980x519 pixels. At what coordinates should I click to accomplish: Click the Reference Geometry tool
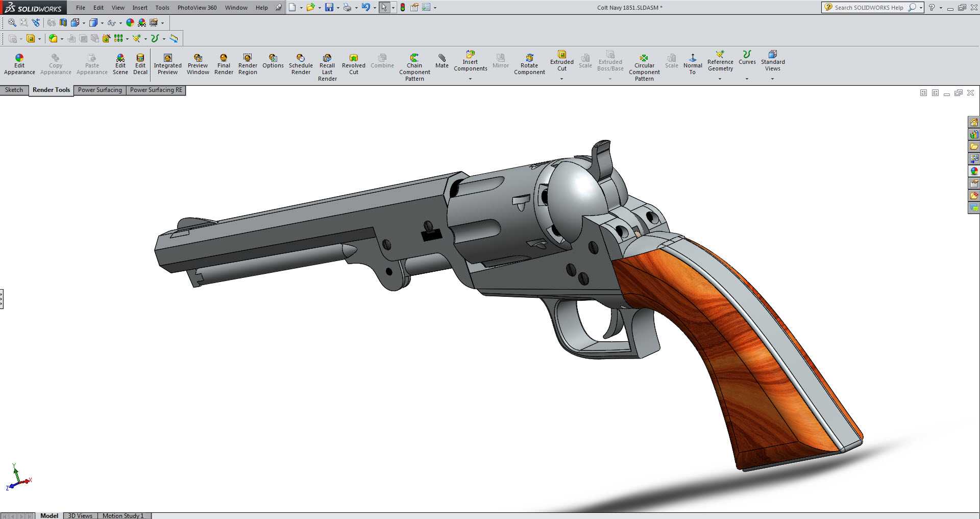click(x=720, y=61)
